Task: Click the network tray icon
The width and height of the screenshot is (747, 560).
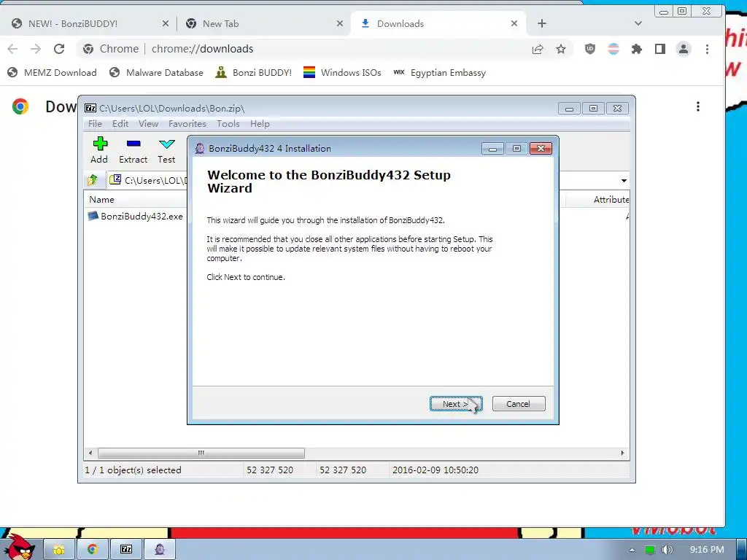Action: [x=649, y=550]
